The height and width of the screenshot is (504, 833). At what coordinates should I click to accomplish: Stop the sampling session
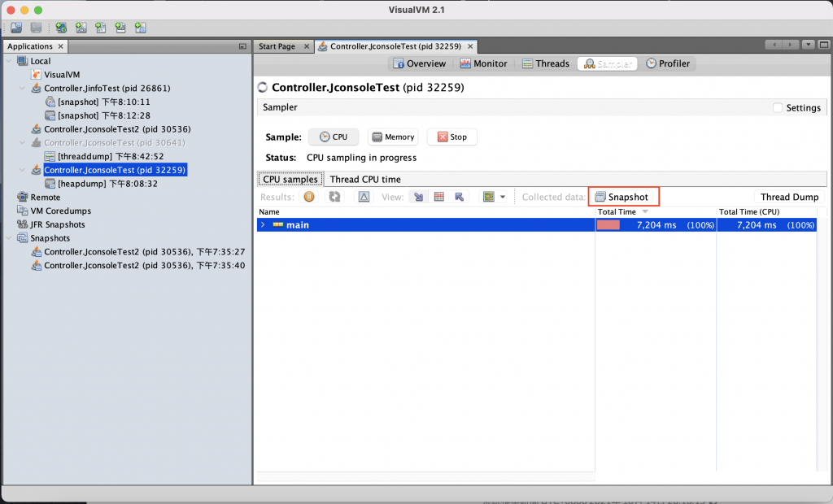click(452, 137)
